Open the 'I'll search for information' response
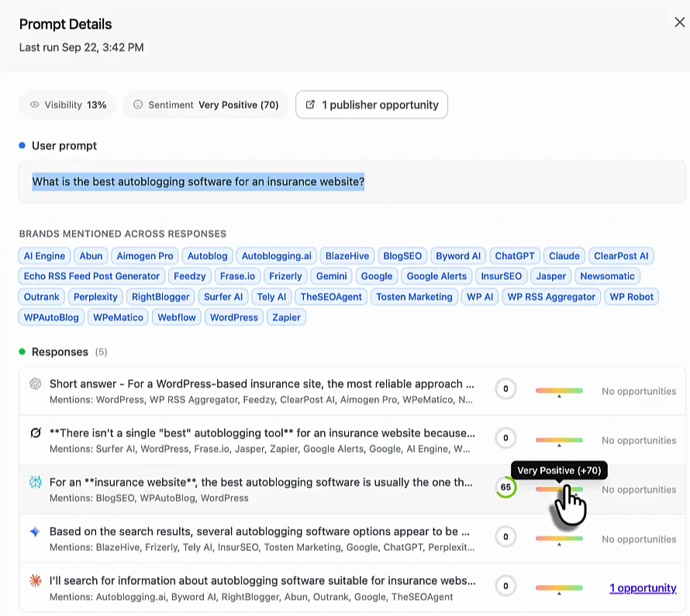This screenshot has width=690, height=616. pos(352,588)
